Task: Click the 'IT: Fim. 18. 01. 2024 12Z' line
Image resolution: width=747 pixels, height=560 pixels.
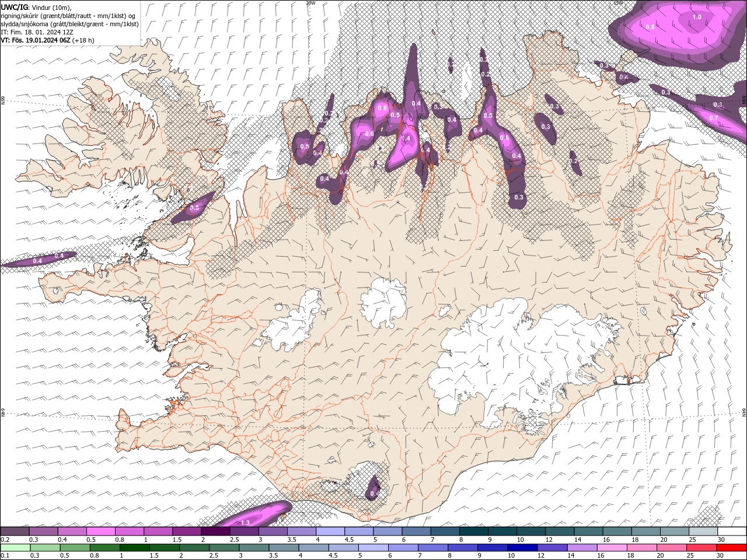Action: click(37, 32)
